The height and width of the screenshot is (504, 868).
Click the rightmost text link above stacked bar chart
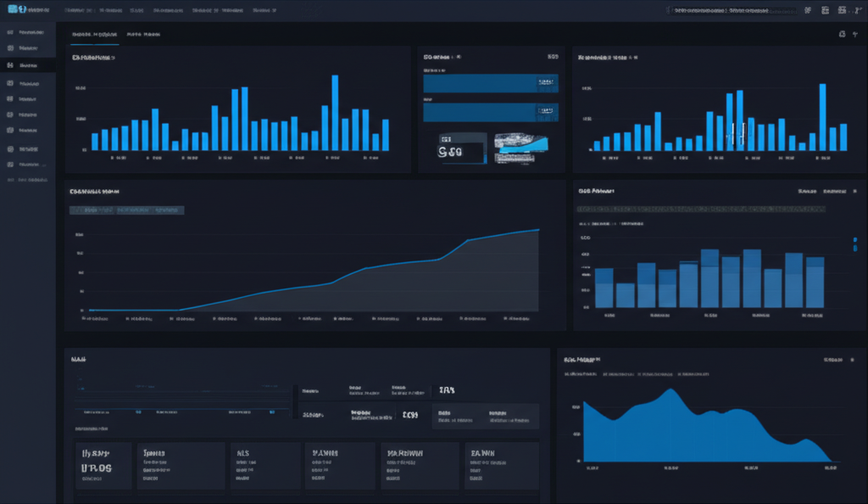(835, 192)
